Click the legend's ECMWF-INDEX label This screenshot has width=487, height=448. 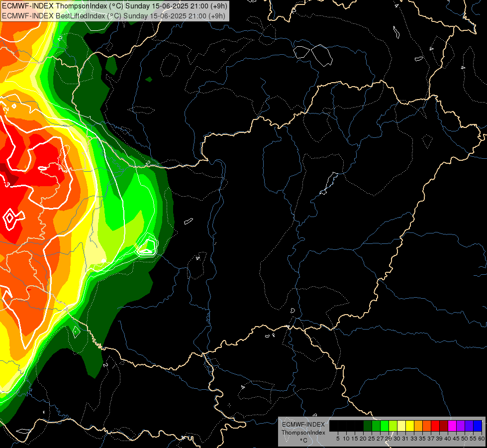pos(303,425)
